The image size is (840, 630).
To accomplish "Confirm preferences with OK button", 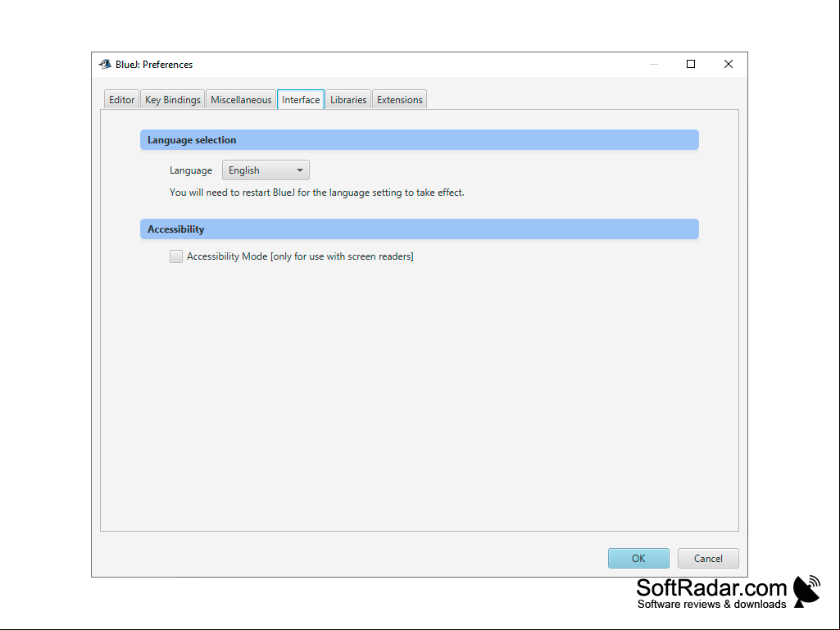I will pos(638,558).
